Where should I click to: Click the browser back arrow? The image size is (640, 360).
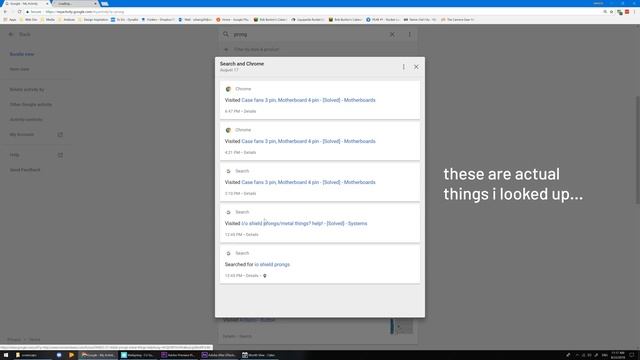[5, 12]
